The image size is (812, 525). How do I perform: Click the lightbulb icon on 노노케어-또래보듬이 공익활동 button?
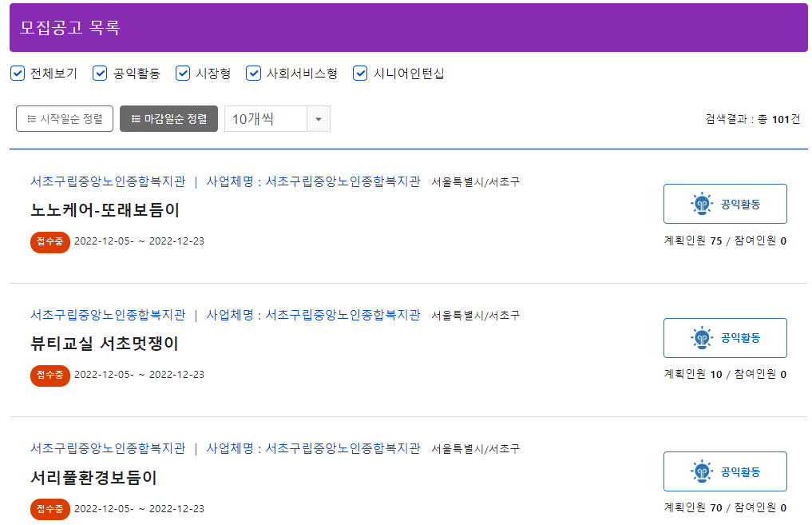pos(702,203)
